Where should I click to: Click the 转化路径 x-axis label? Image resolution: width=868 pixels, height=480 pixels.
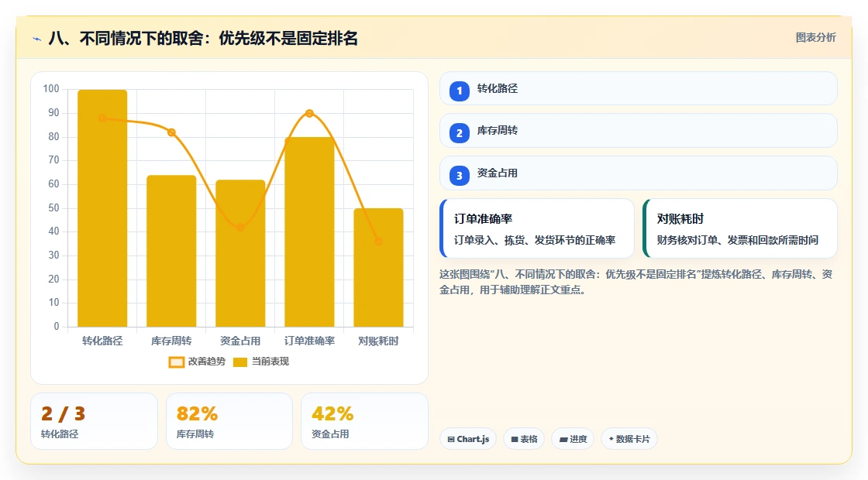(102, 341)
